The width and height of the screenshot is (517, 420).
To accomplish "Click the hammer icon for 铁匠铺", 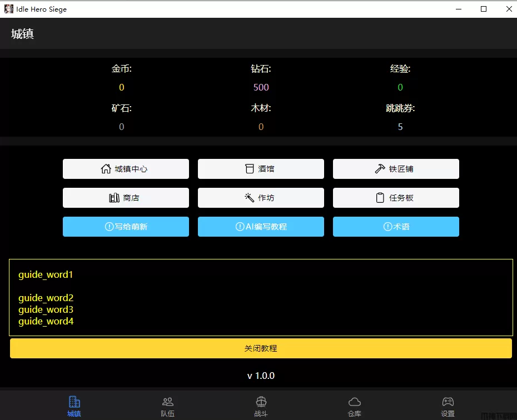I will tap(380, 169).
